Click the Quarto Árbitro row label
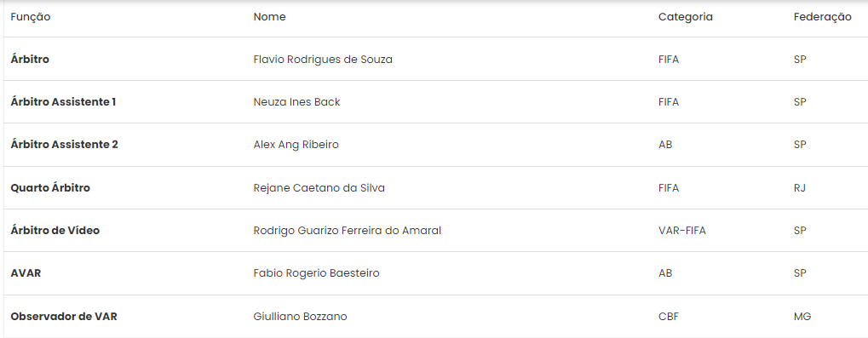This screenshot has height=338, width=868. pyautogui.click(x=50, y=188)
